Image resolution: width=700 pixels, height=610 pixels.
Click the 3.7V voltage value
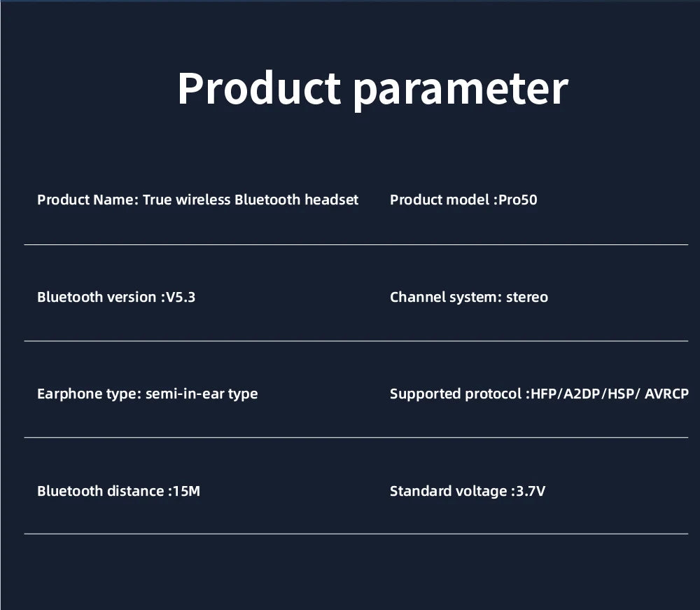[x=531, y=491]
